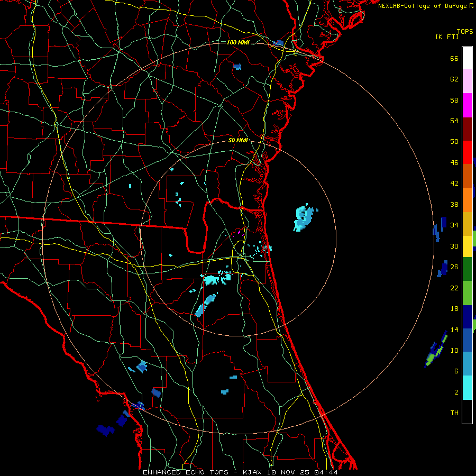This screenshot has height=476, width=476.
Task: Click the 30 scale label
Action: [454, 246]
